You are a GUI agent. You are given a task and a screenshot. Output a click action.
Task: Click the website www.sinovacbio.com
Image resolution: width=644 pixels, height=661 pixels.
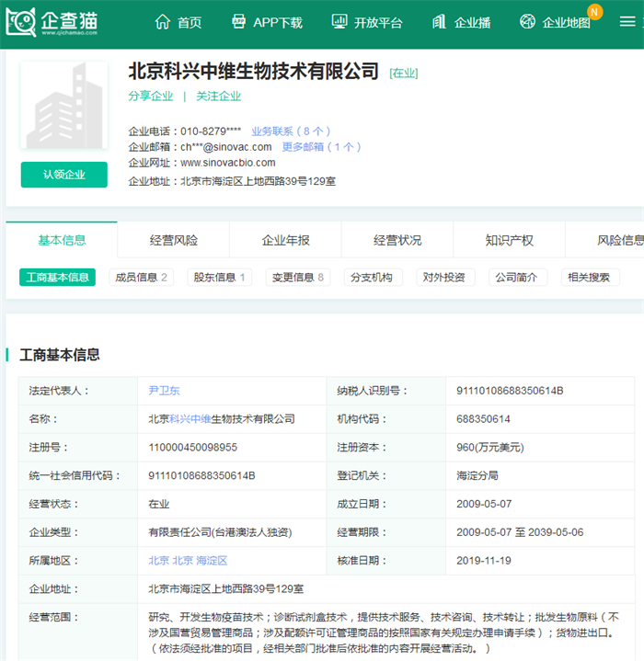point(228,163)
